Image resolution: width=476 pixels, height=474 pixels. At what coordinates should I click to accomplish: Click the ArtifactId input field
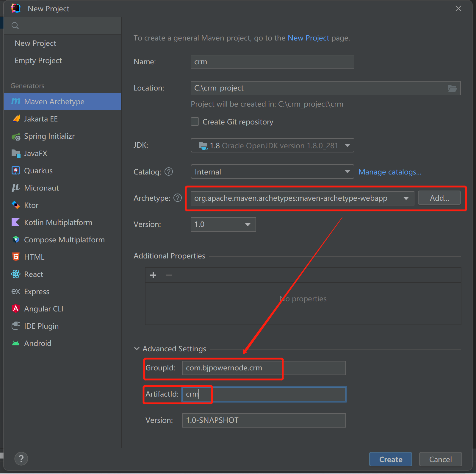tap(264, 394)
